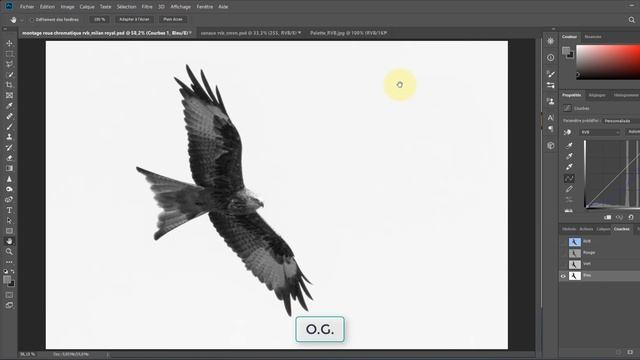This screenshot has width=640, height=360.
Task: Select the Quick Selection wand tool
Action: 9,75
